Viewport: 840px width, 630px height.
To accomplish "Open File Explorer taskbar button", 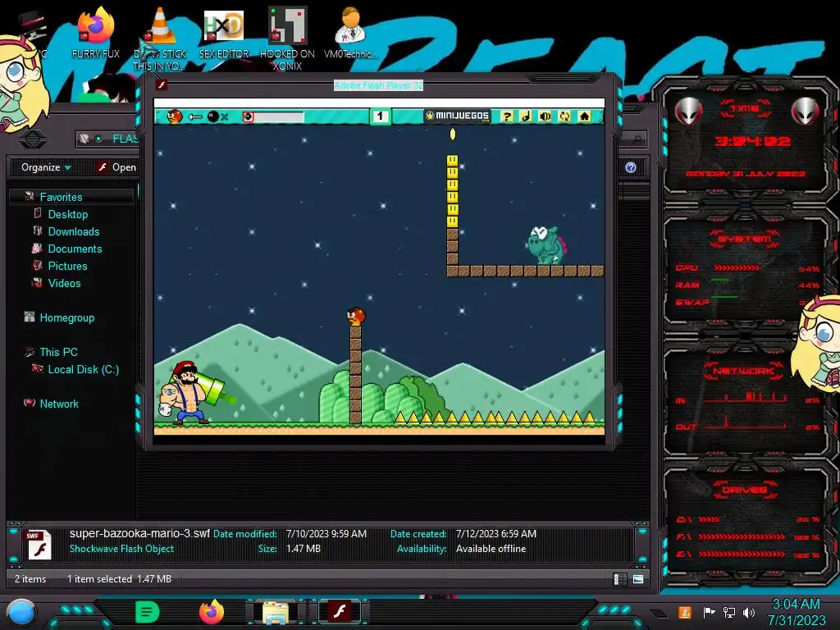I will [x=276, y=612].
